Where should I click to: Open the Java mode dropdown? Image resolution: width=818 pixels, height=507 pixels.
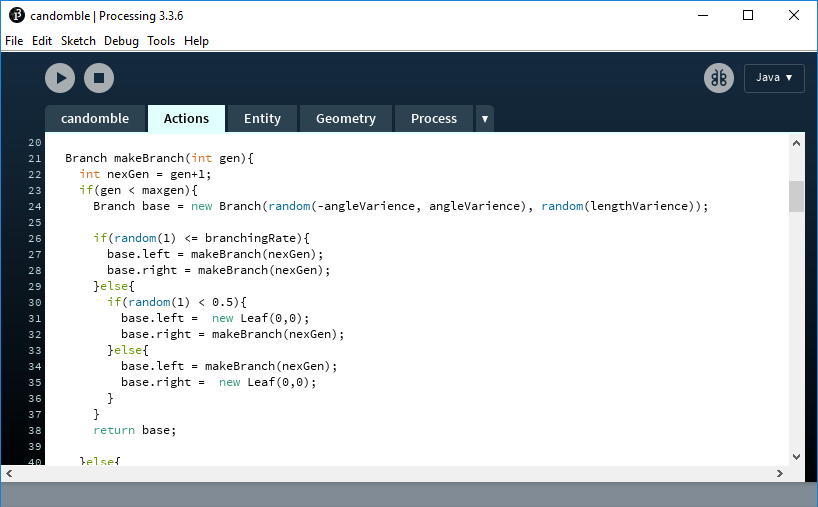click(774, 78)
